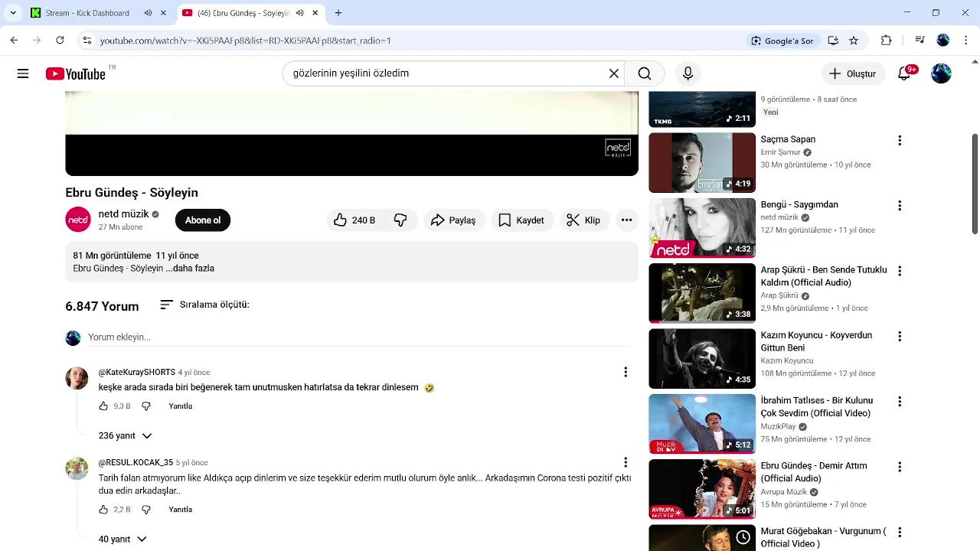Image resolution: width=980 pixels, height=551 pixels.
Task: Open Bengü - Saygımdan thumbnail
Action: point(702,227)
